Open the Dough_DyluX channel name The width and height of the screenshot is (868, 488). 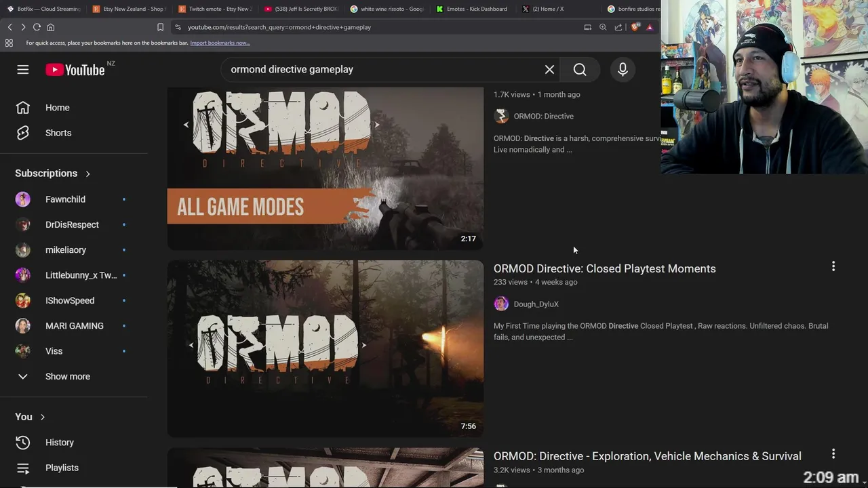click(x=536, y=304)
